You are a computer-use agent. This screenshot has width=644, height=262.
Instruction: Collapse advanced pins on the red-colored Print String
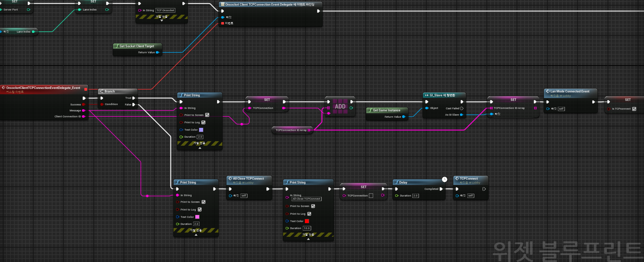tap(308, 239)
